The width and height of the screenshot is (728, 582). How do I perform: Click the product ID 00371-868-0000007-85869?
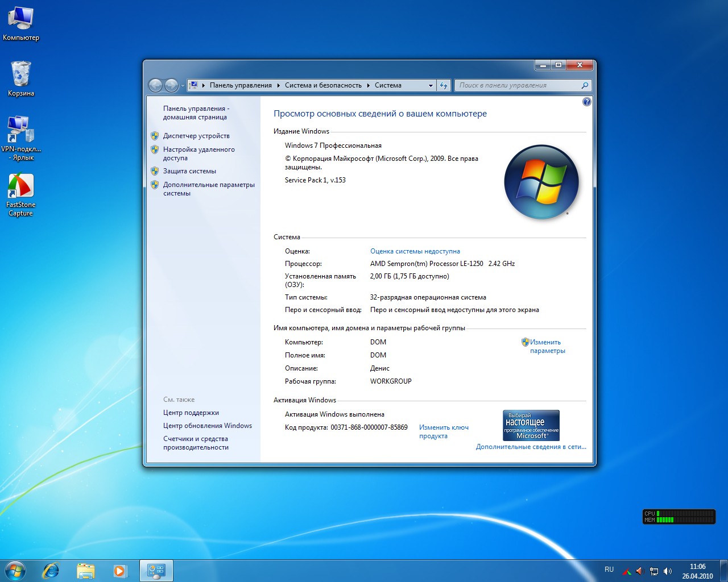[369, 427]
